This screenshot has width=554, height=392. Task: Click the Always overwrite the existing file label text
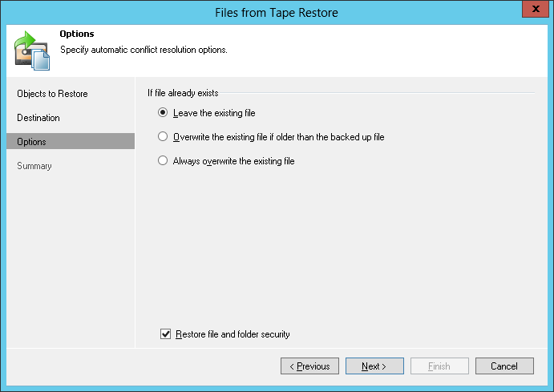tap(234, 161)
